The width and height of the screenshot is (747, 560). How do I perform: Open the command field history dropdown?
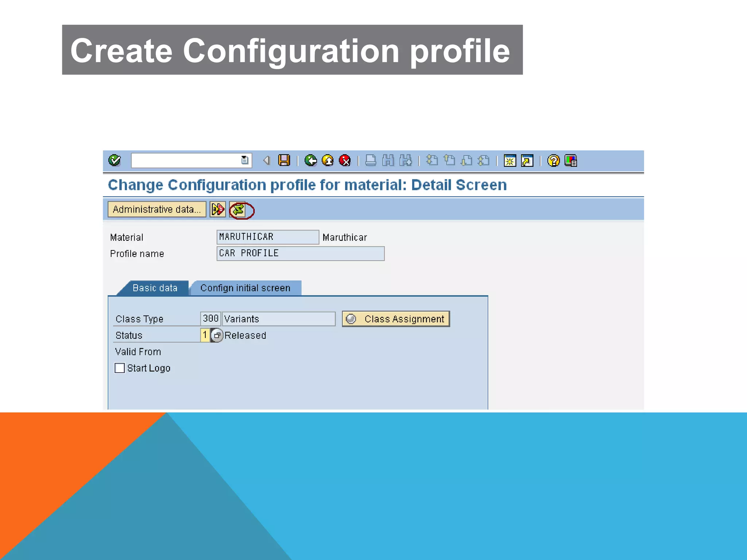[245, 160]
